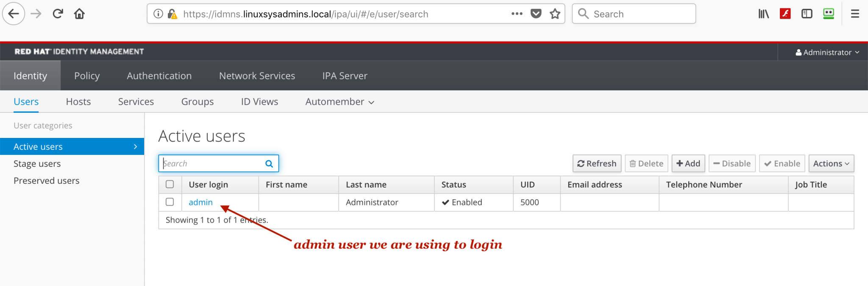This screenshot has height=286, width=868.
Task: Open the Administrator account dropdown
Action: [x=827, y=52]
